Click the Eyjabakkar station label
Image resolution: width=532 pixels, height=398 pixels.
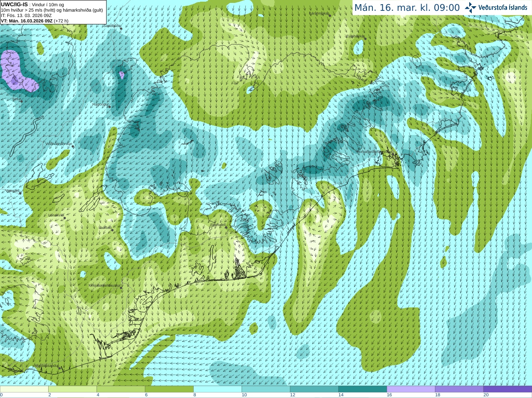(355, 36)
